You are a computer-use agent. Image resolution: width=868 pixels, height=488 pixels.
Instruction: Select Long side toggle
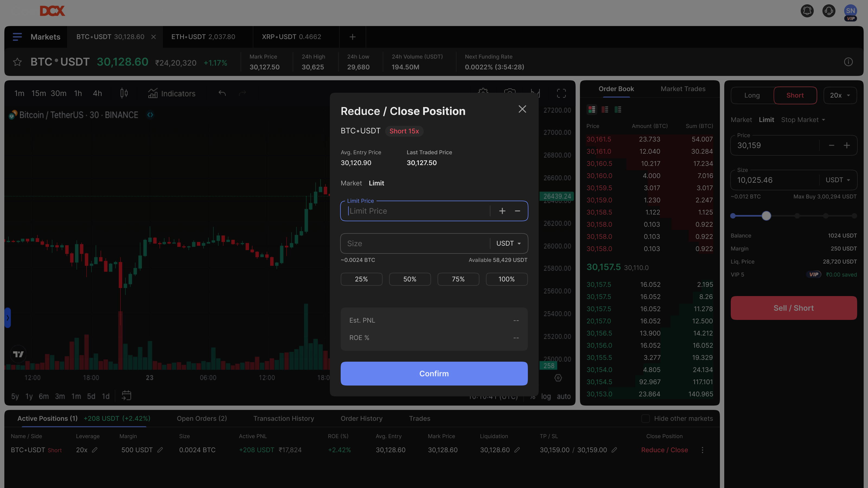(x=752, y=95)
